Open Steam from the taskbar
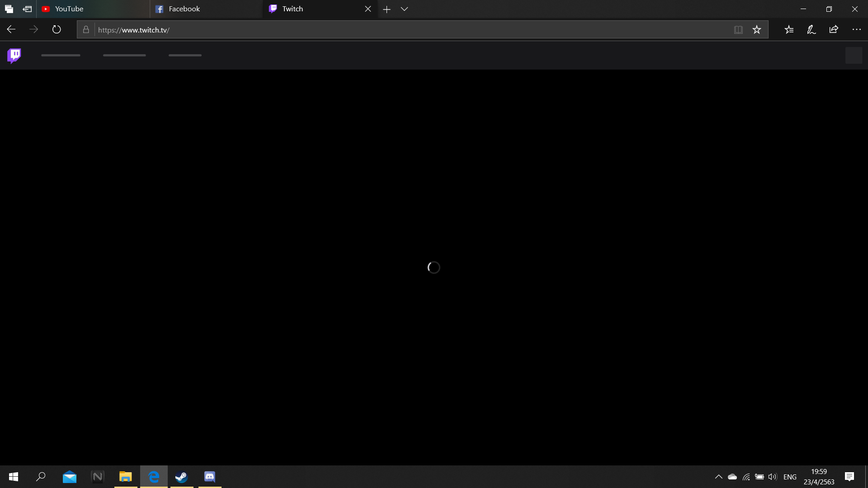The width and height of the screenshot is (868, 488). 182,477
